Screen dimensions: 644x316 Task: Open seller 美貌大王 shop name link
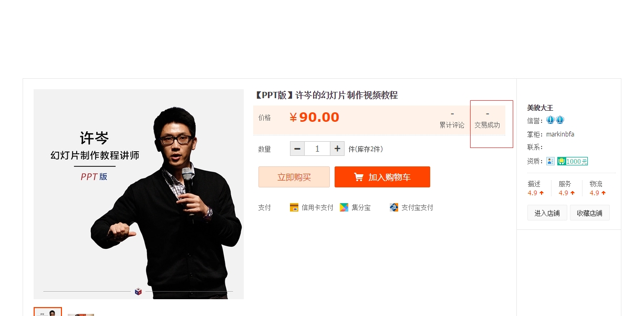[x=541, y=108]
